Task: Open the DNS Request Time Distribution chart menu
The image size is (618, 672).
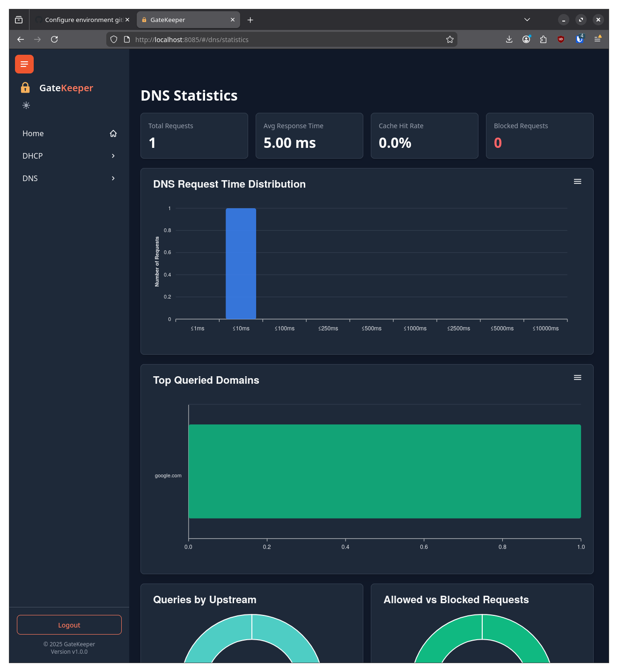Action: click(x=577, y=181)
